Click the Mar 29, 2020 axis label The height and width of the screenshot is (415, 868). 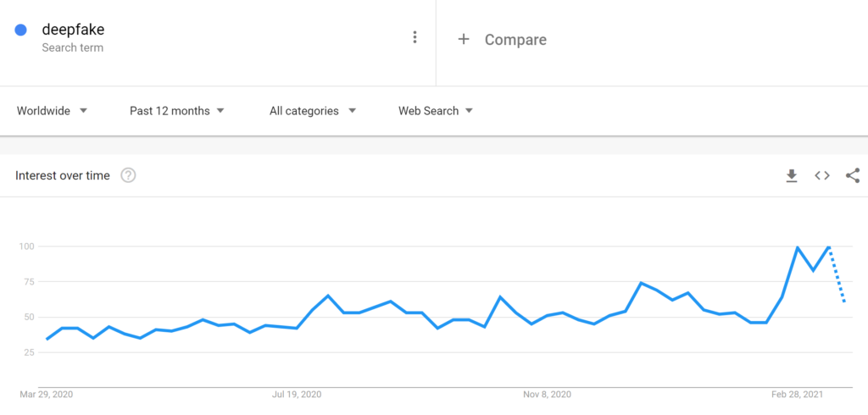click(x=47, y=395)
